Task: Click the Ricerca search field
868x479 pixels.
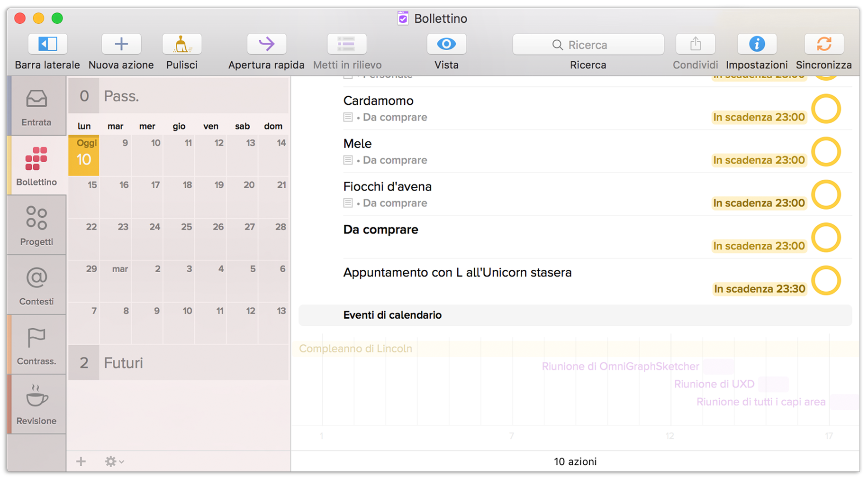Action: pos(588,45)
